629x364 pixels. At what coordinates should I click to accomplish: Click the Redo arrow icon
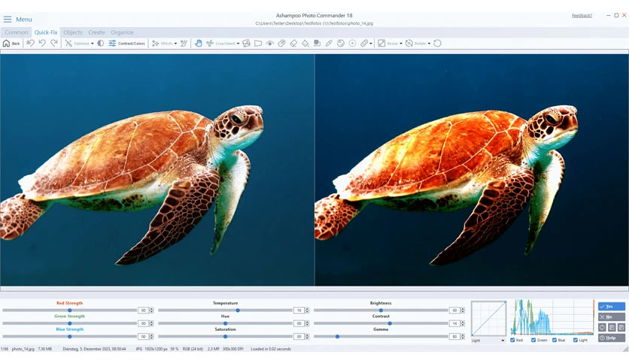(x=53, y=44)
